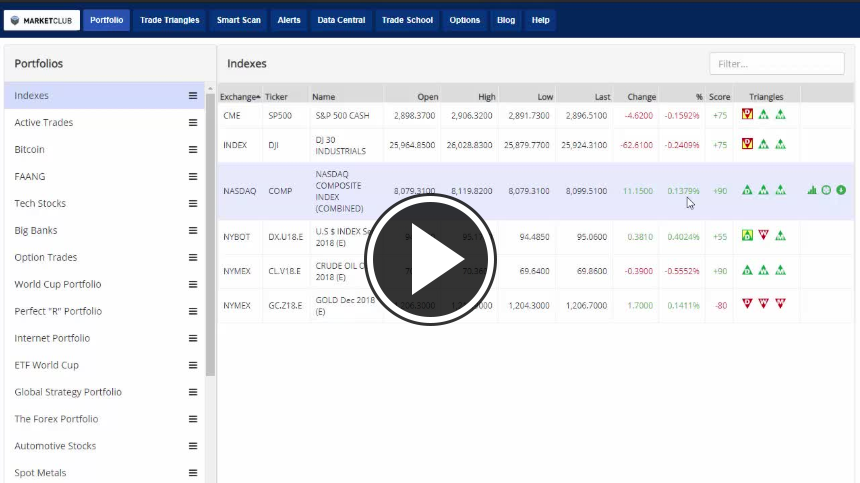Click the red daily triangle for S&P 500
The image size is (860, 483).
[x=747, y=115]
